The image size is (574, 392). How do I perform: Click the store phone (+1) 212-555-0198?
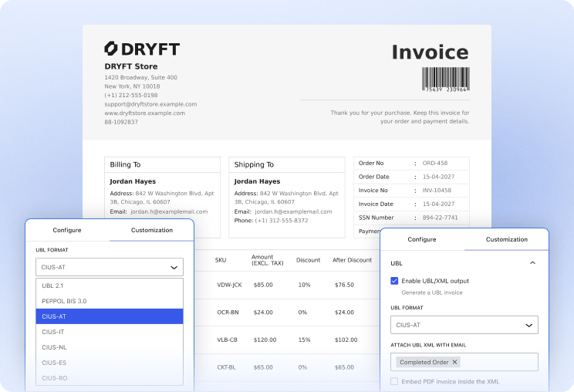click(131, 95)
